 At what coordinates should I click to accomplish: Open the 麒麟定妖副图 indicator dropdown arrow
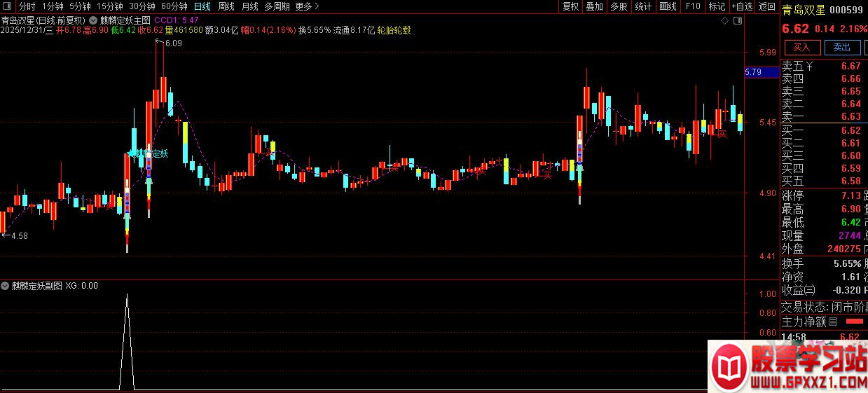pyautogui.click(x=6, y=286)
